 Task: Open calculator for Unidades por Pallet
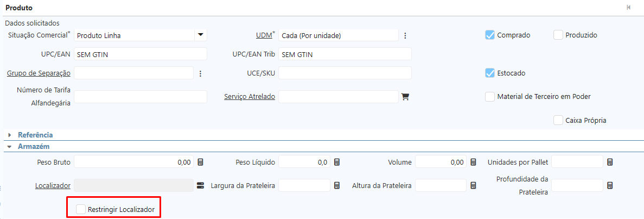(610, 162)
